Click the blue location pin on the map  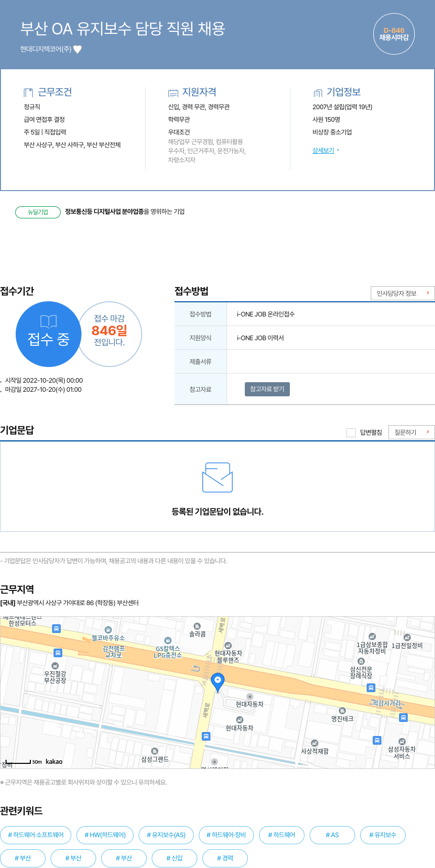pos(217,683)
